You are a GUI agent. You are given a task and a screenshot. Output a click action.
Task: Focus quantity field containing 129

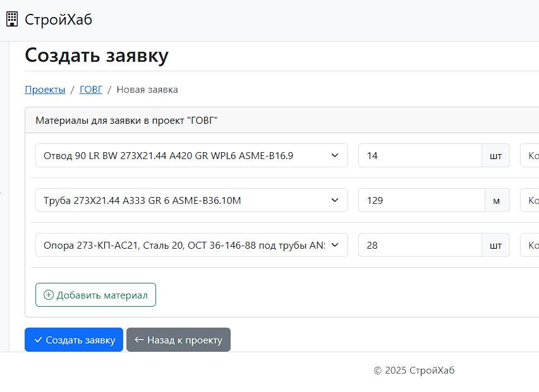tap(421, 200)
